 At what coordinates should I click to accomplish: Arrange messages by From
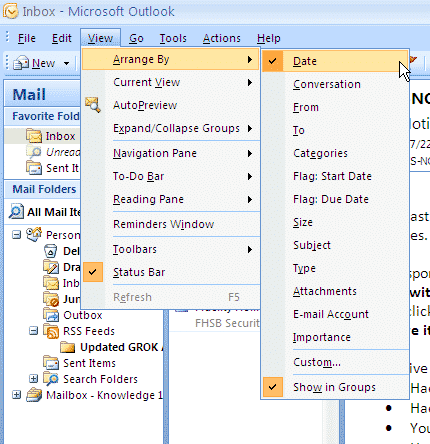(335, 107)
